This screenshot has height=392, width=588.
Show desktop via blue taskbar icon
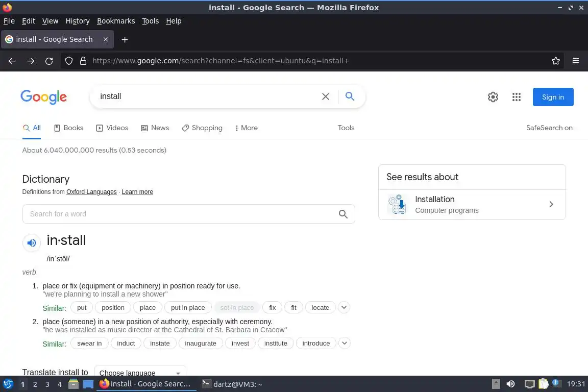tap(88, 384)
